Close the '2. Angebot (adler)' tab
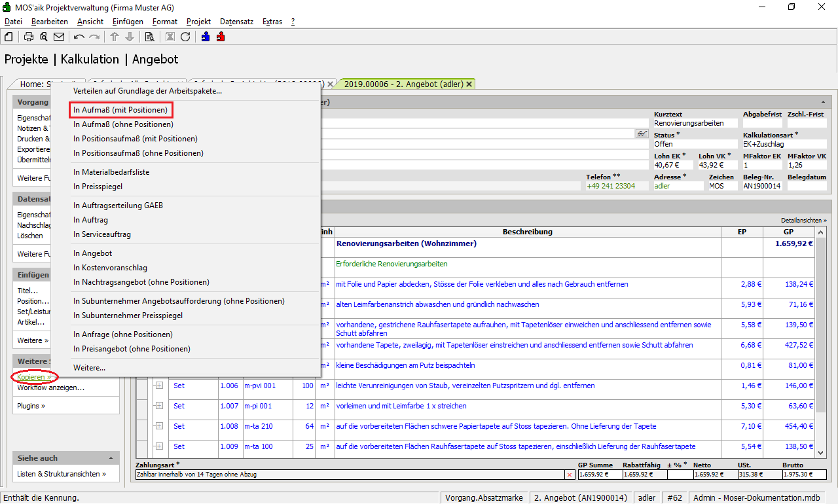 coord(469,84)
